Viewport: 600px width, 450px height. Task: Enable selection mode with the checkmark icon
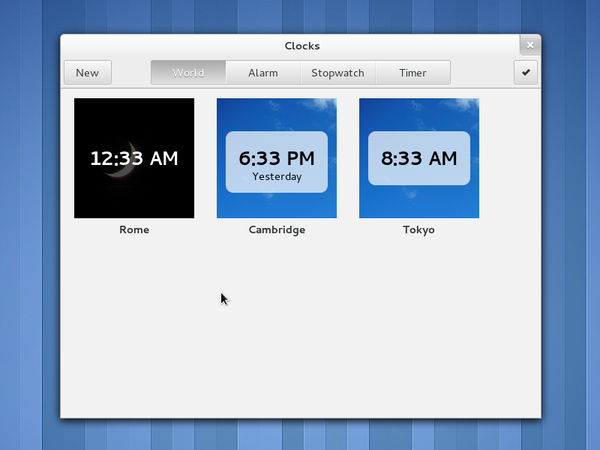click(526, 72)
